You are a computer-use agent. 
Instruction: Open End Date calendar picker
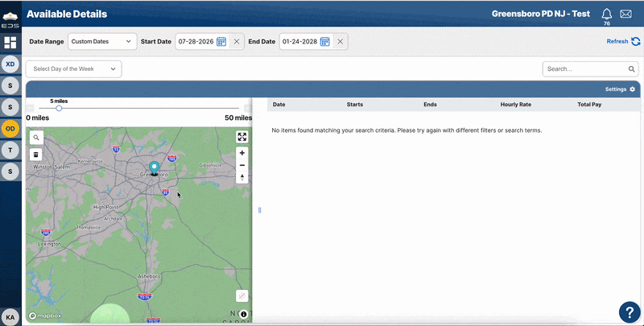tap(325, 42)
